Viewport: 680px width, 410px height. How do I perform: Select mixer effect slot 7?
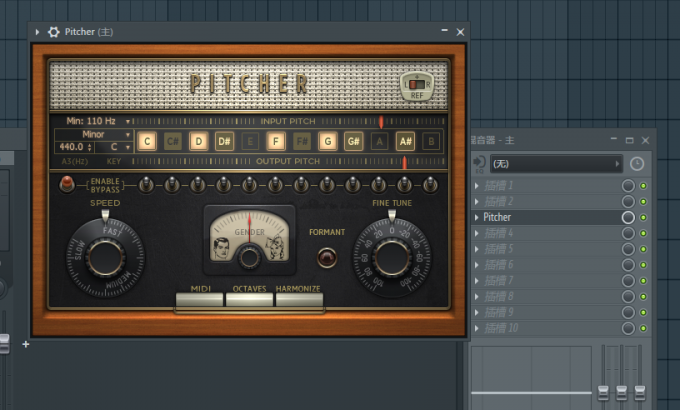(x=546, y=281)
